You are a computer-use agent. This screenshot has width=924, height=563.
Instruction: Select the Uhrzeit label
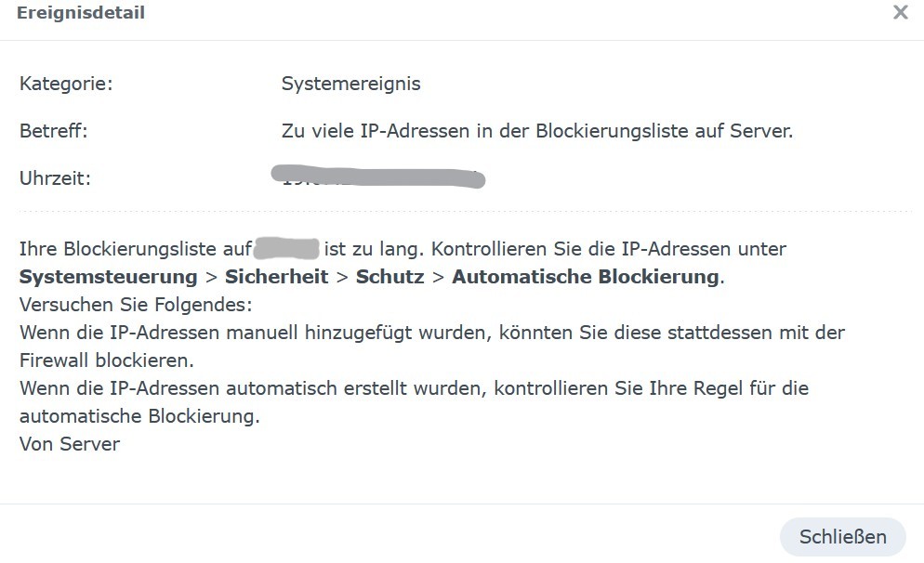point(56,177)
